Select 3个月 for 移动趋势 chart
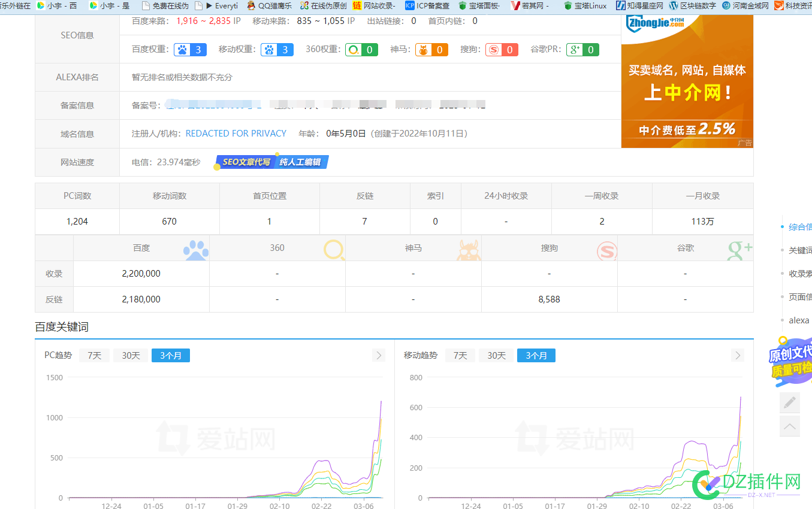This screenshot has height=509, width=812. tap(536, 356)
